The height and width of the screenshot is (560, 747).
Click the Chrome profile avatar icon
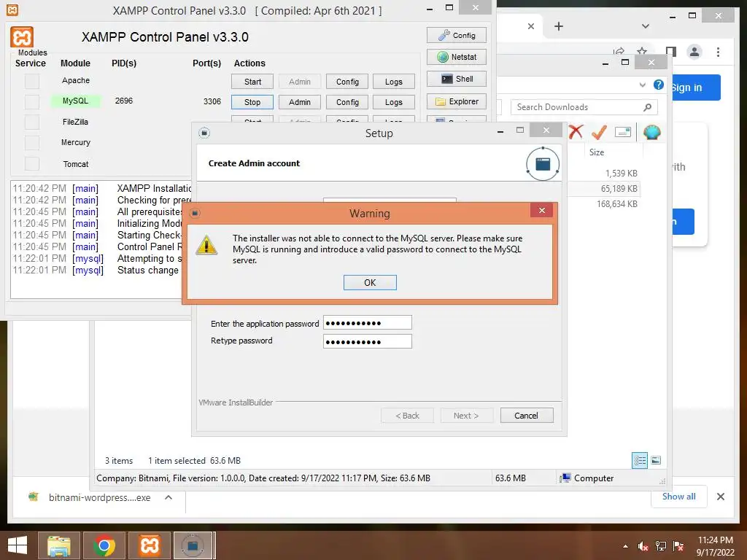click(694, 52)
